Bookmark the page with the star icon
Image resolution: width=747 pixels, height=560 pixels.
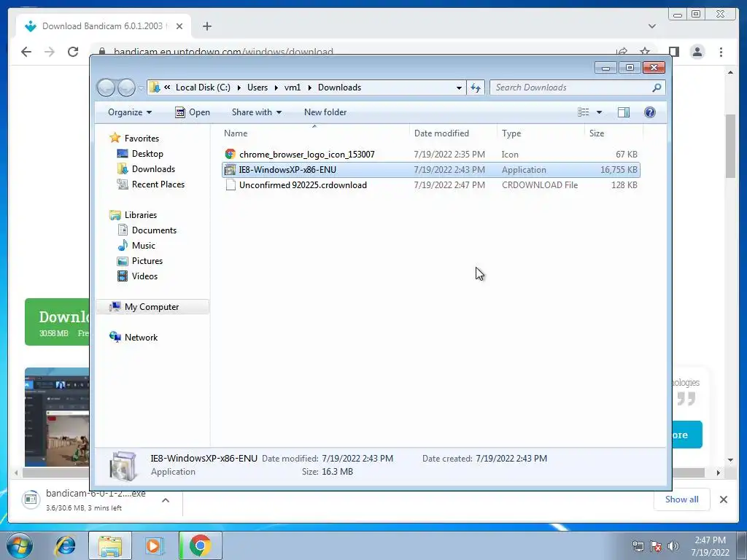645,52
